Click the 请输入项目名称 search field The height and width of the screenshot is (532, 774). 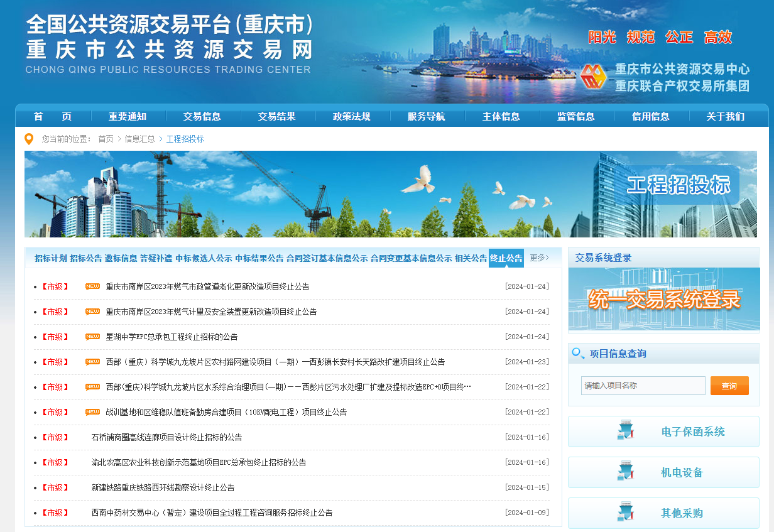[x=643, y=385]
